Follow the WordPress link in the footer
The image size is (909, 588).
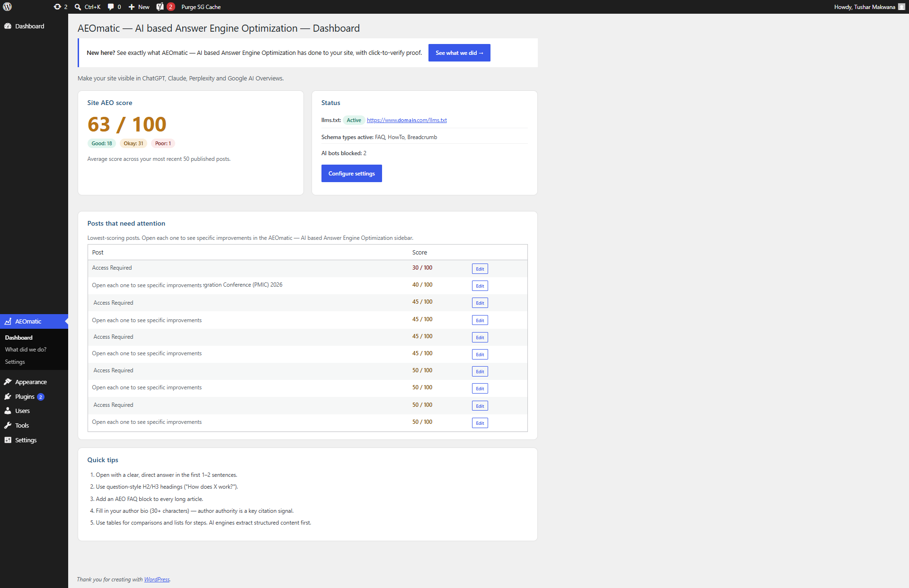click(x=157, y=579)
